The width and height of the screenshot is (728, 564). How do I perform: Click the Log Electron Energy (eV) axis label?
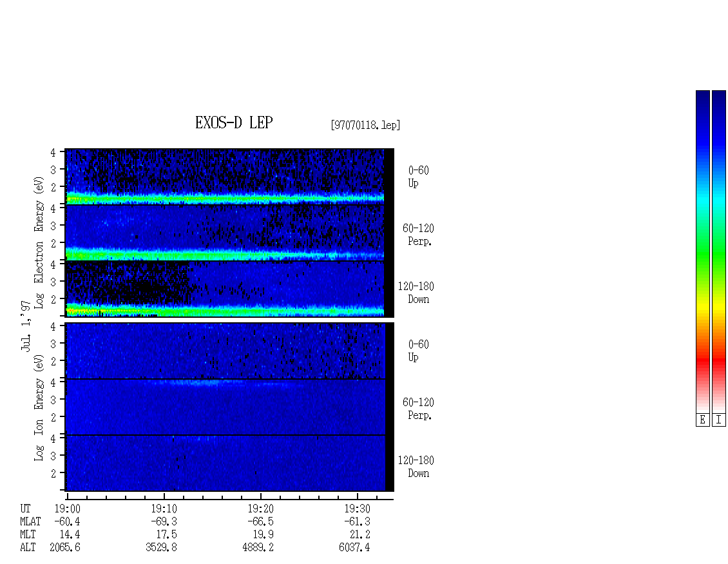click(x=39, y=242)
